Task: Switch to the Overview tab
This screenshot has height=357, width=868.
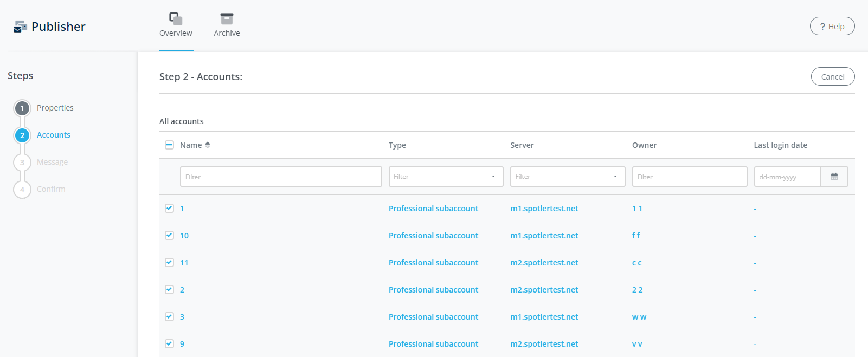Action: 176,26
